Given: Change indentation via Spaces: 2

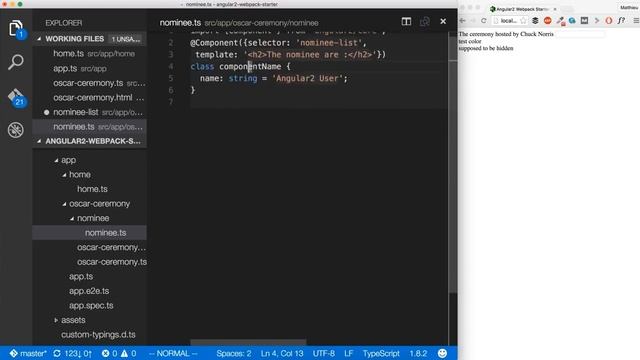Looking at the screenshot, I should click(x=233, y=353).
